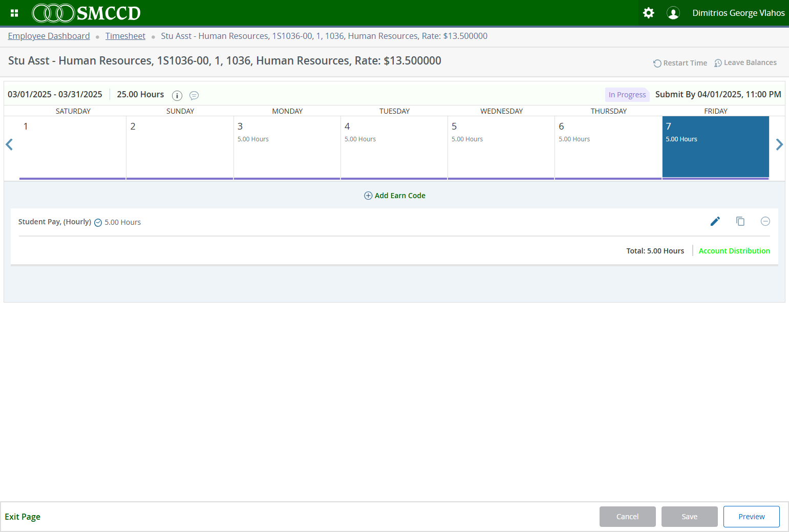Click the Restart Time button
The width and height of the screenshot is (789, 532).
point(680,63)
